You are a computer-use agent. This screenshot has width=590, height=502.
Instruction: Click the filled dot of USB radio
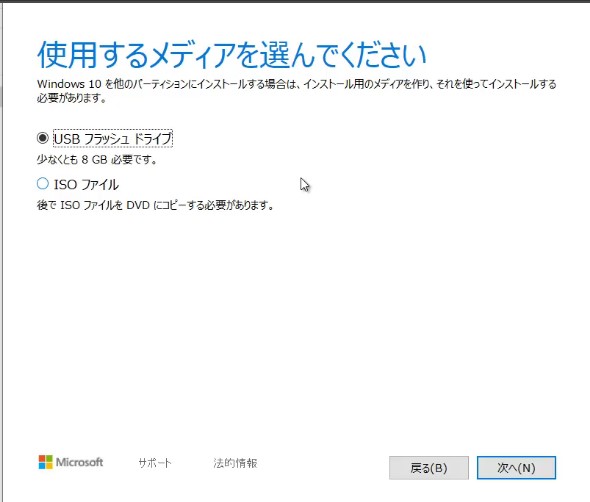pos(43,138)
